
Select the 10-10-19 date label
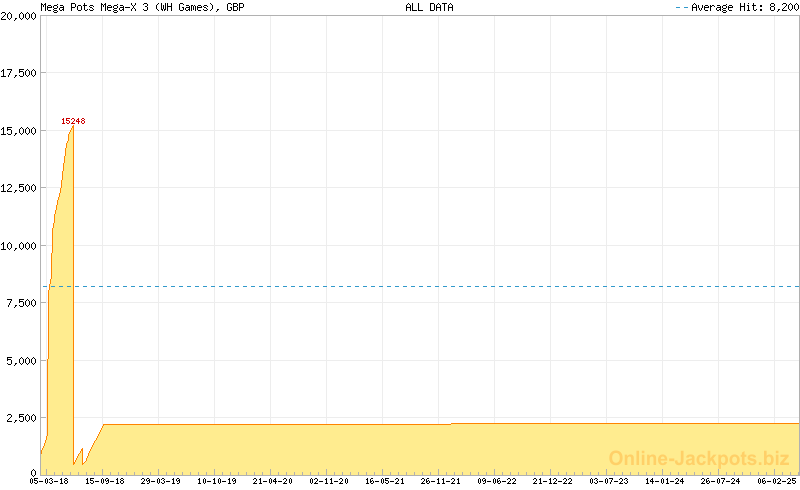pyautogui.click(x=217, y=481)
